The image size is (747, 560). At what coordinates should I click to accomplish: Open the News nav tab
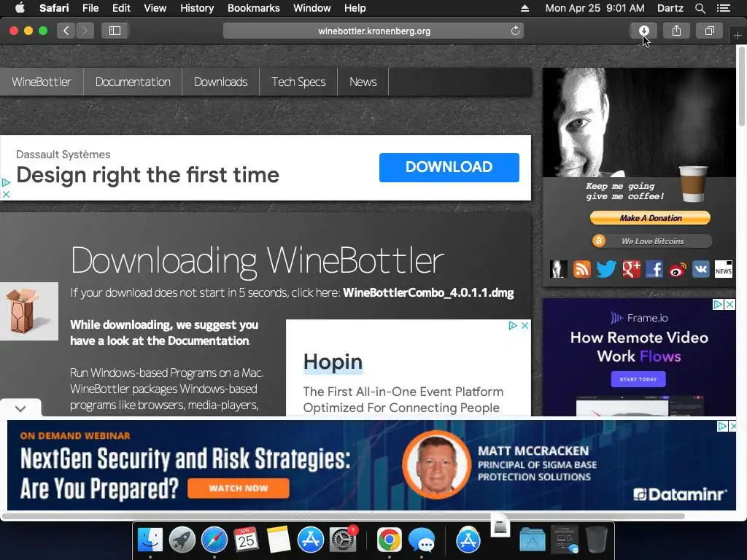point(363,82)
